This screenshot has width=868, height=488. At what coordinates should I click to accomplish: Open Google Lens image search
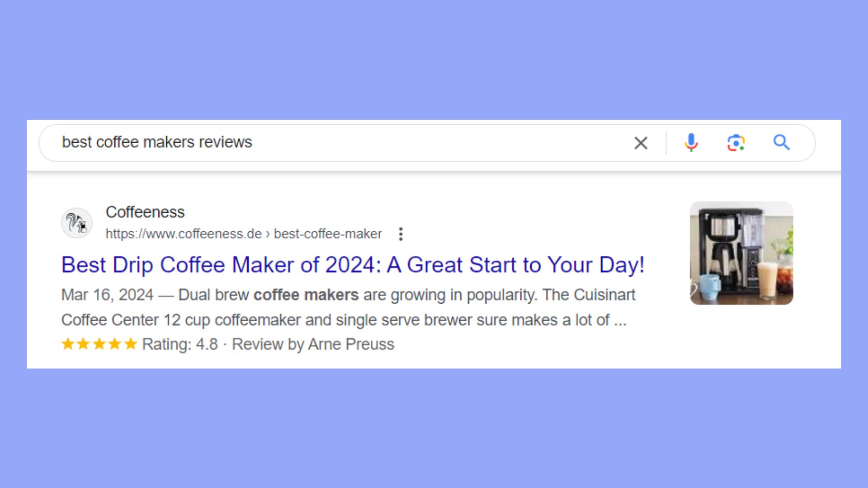[x=736, y=142]
